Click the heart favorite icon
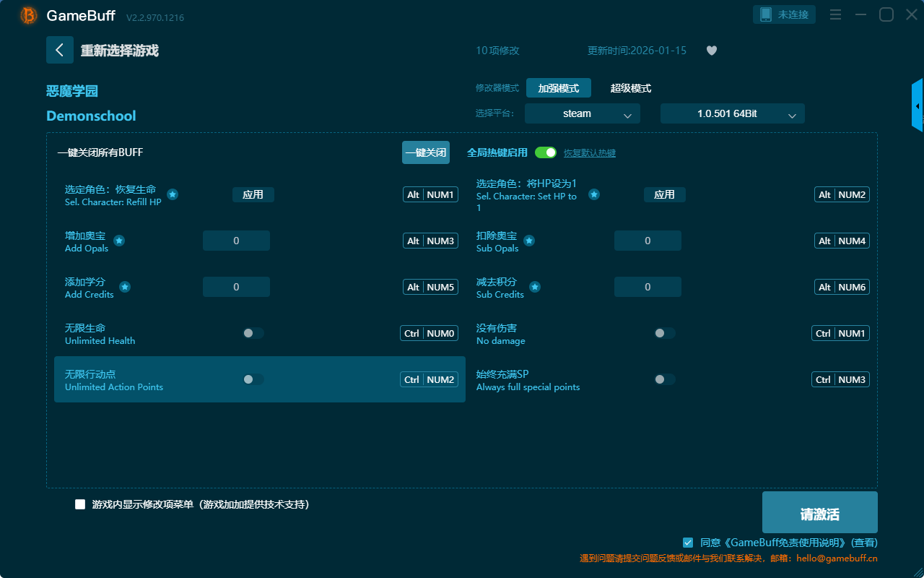 (x=711, y=51)
